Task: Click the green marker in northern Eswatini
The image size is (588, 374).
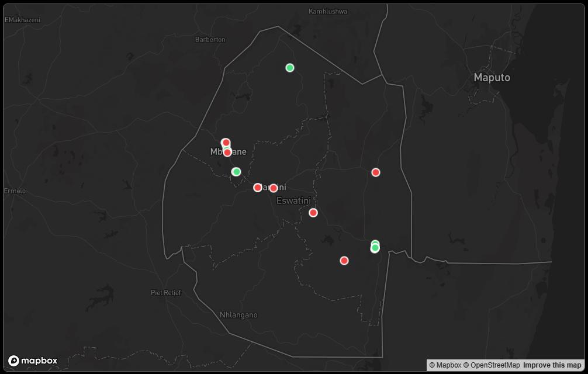Action: (x=289, y=68)
